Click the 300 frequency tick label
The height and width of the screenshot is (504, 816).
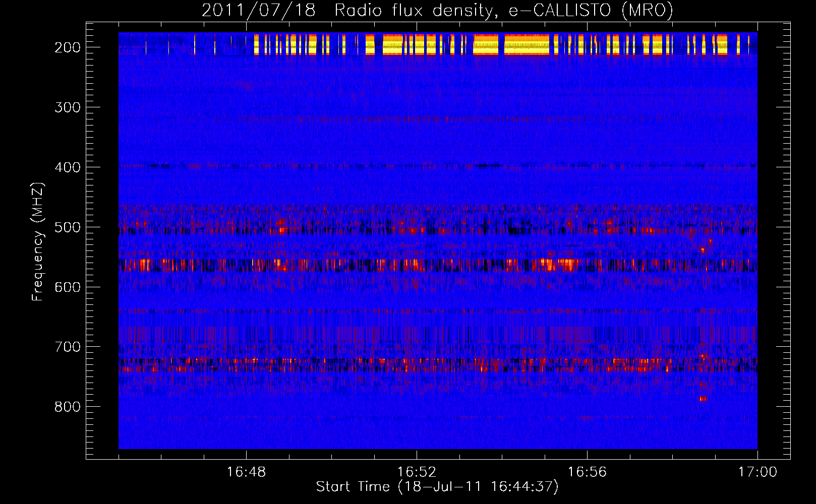(68, 107)
